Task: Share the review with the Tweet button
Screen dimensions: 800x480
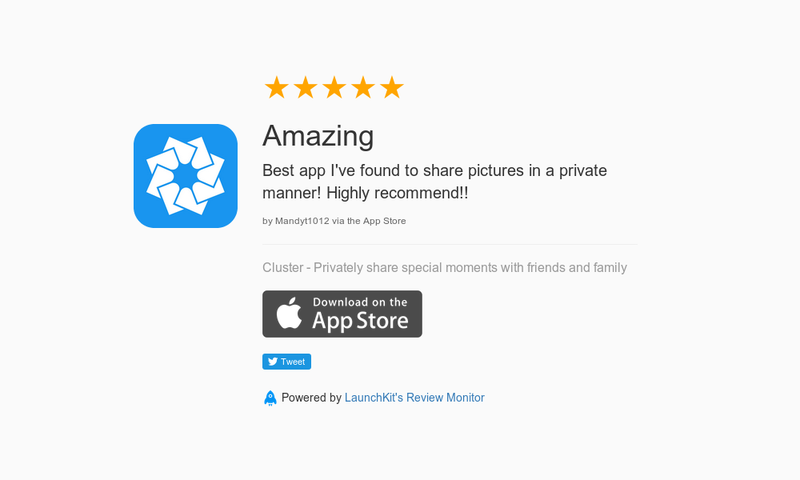Action: click(x=287, y=362)
